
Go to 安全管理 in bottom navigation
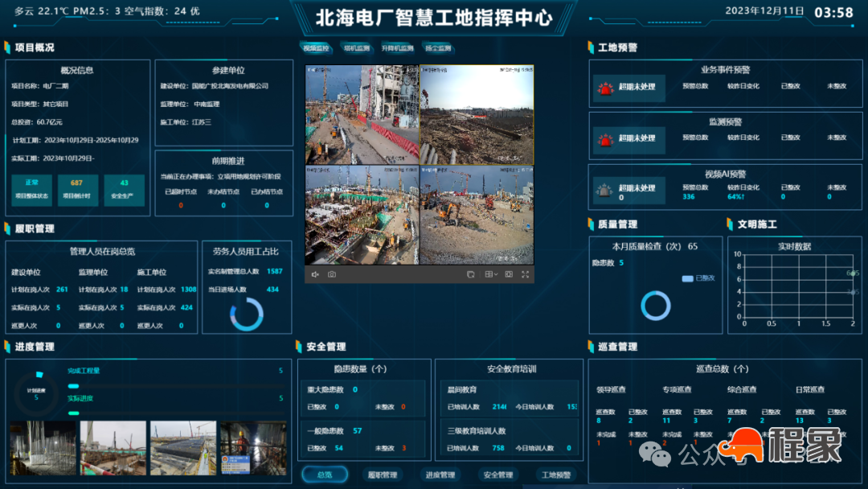point(497,475)
